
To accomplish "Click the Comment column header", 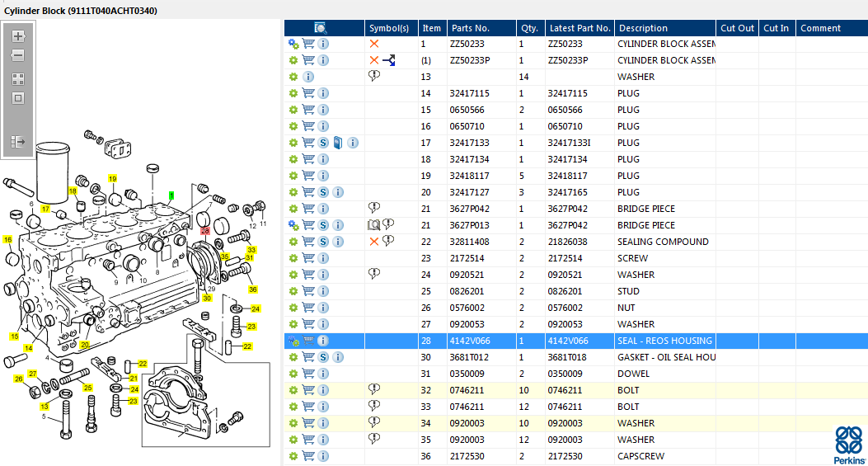I will [832, 28].
